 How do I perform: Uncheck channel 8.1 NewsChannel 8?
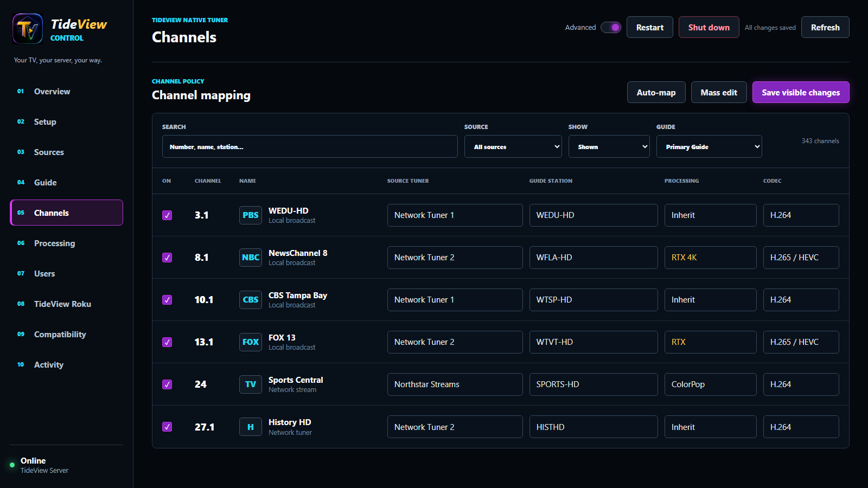click(167, 258)
